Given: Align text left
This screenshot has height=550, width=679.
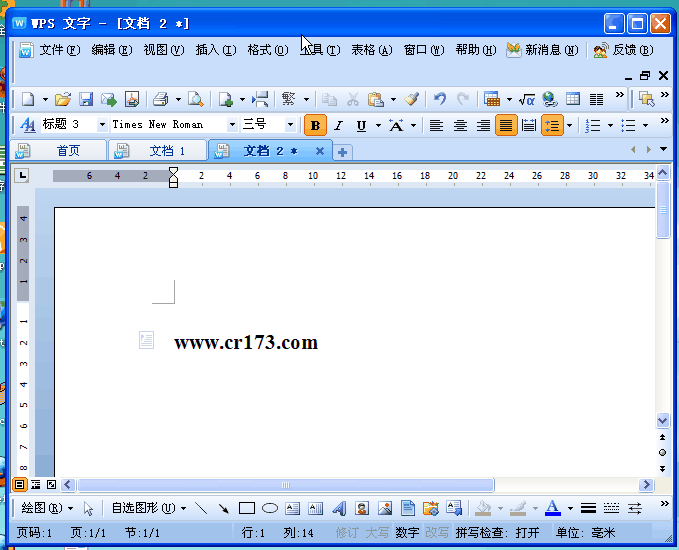Looking at the screenshot, I should (x=436, y=126).
